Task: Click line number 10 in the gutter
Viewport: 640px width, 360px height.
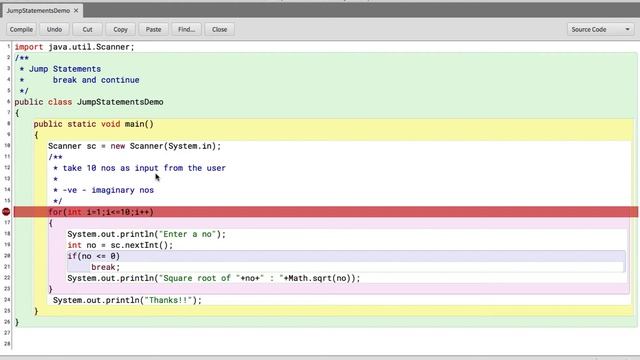Action: 7,145
